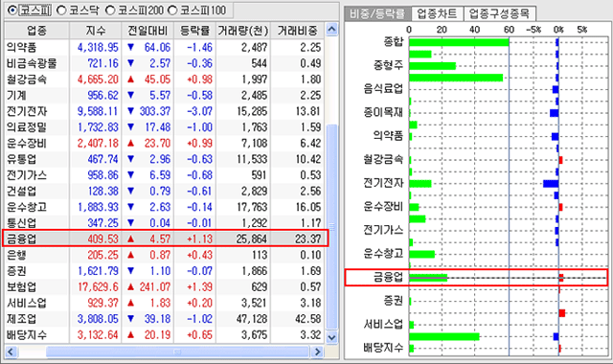Screen dimensions: 613x364
Task: Click the table scroll up arrow
Action: pyautogui.click(x=331, y=30)
